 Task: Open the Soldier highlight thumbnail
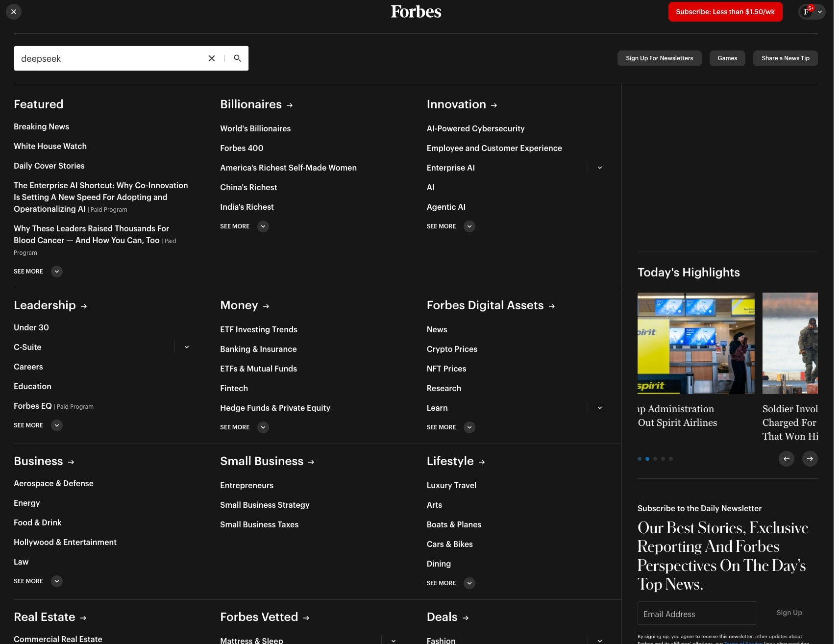point(790,343)
